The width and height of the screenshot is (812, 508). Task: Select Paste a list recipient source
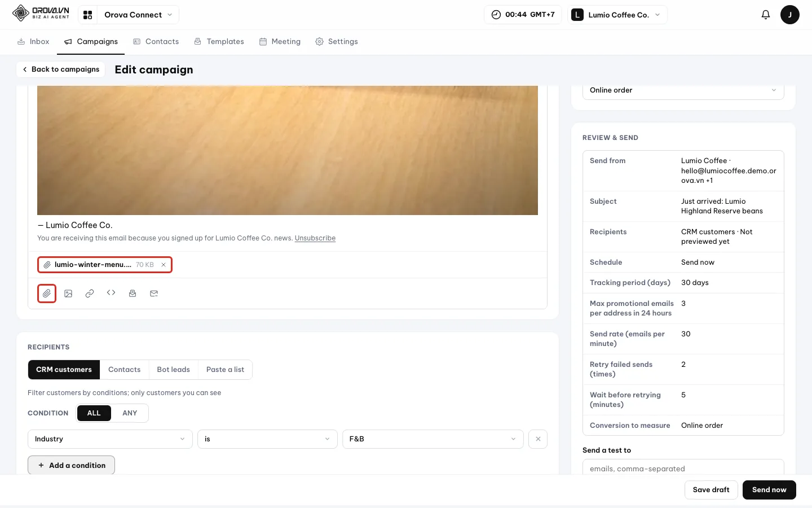pos(225,370)
